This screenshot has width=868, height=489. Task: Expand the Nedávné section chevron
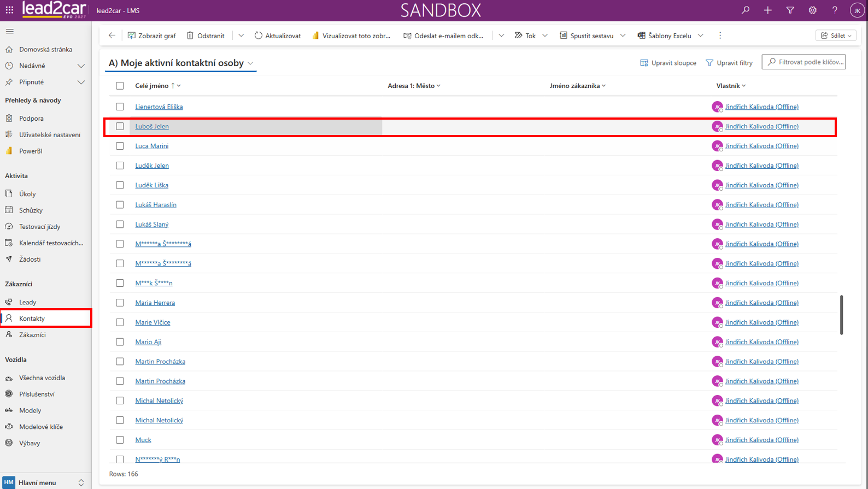pos(81,66)
